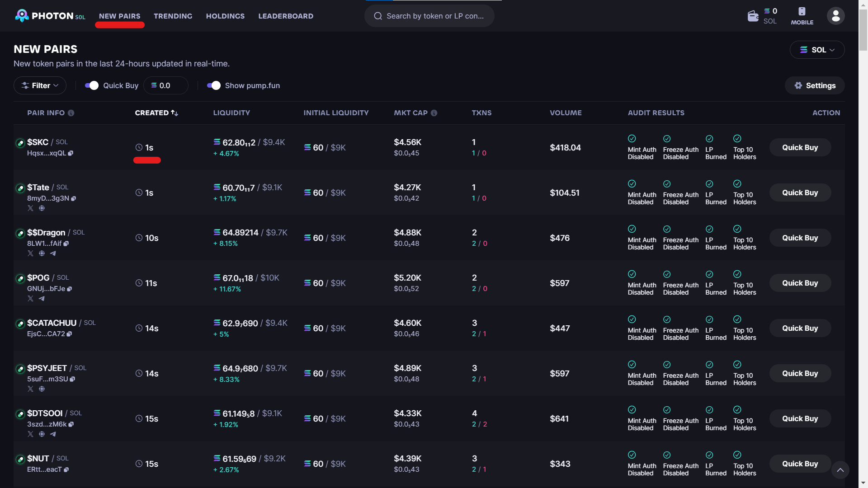Viewport: 868px width, 488px height.
Task: Open $Tate's X (Twitter) link icon
Action: click(x=30, y=208)
